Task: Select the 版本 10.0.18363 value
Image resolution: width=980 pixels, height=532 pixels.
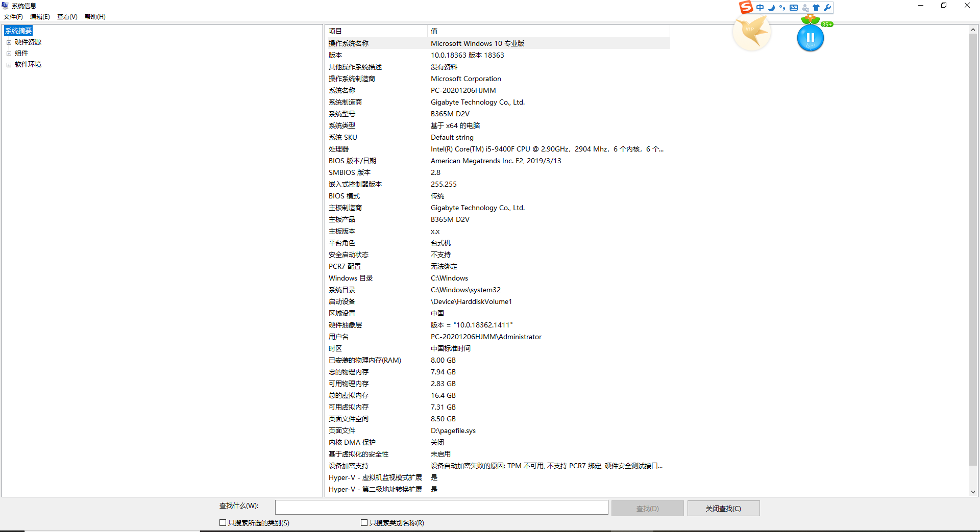Action: pos(467,55)
